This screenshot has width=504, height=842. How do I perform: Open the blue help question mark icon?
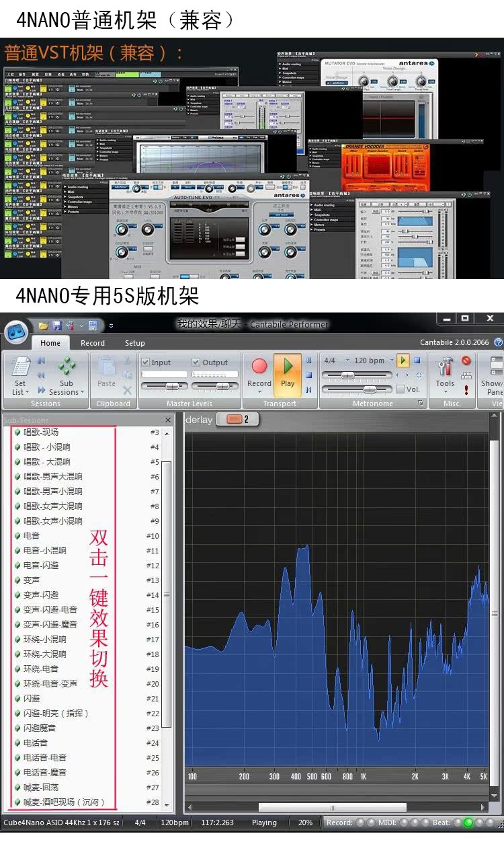click(499, 342)
